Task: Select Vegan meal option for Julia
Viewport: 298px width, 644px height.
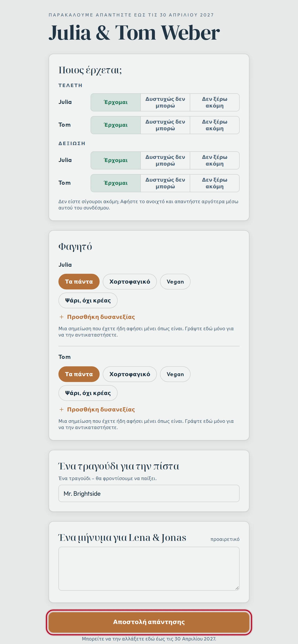Action: point(175,281)
